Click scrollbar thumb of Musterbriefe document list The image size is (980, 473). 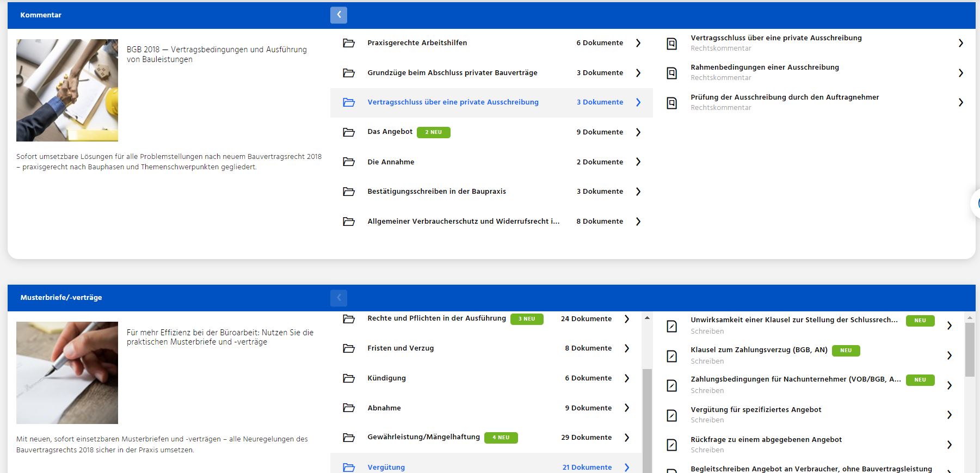click(970, 349)
